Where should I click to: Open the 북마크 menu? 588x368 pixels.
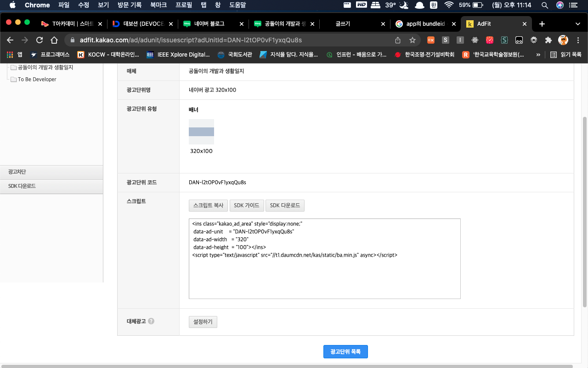[158, 5]
